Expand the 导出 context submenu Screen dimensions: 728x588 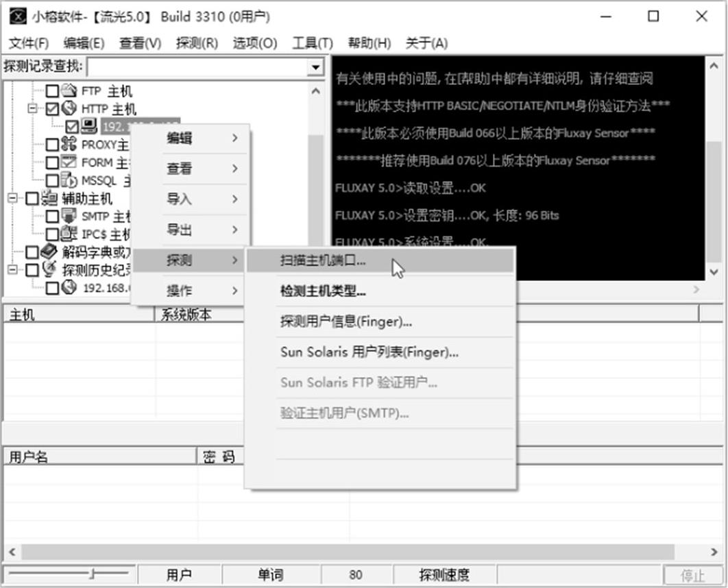pyautogui.click(x=191, y=230)
